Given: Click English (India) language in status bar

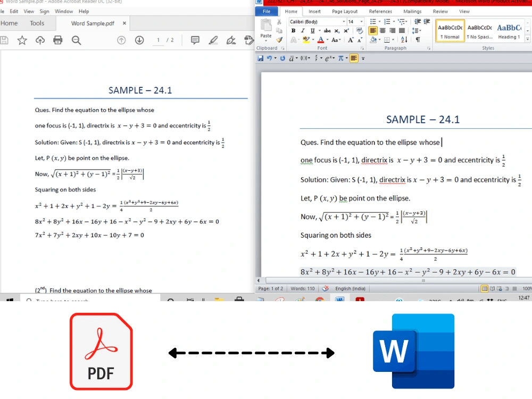Looking at the screenshot, I should coord(350,288).
